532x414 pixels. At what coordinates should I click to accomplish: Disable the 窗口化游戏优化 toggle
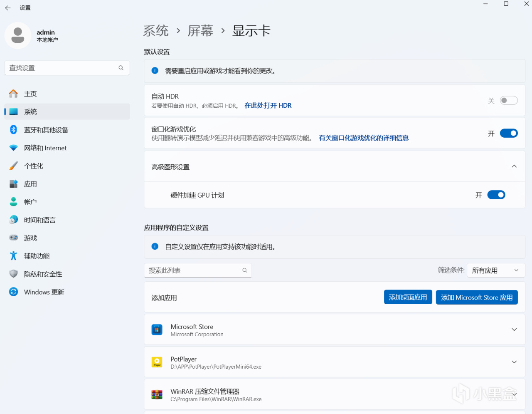click(x=508, y=133)
